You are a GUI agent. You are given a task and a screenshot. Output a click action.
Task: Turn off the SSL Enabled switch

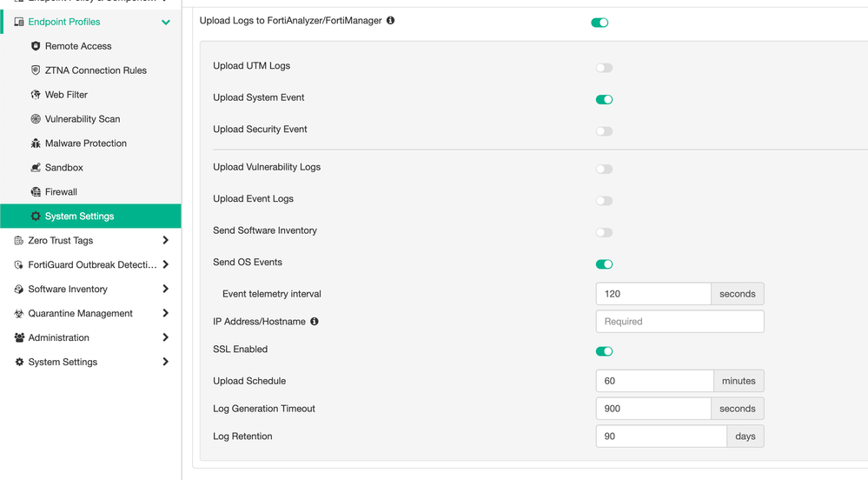pos(604,351)
